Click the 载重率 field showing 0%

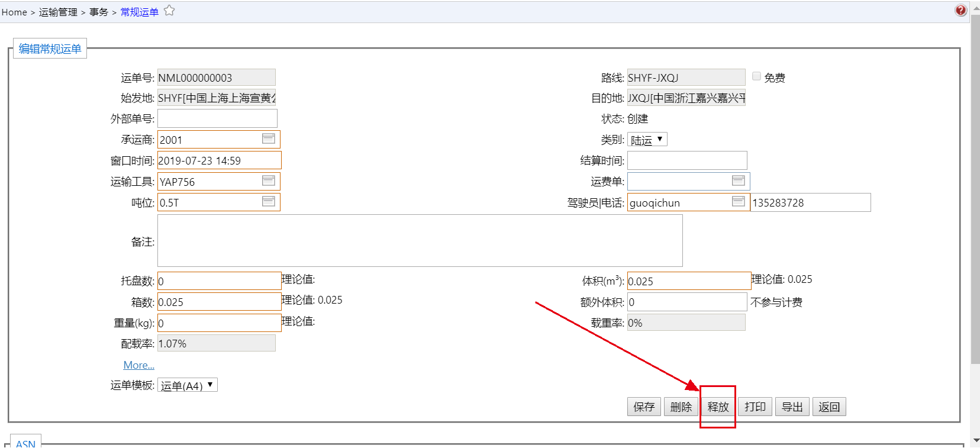pos(686,323)
